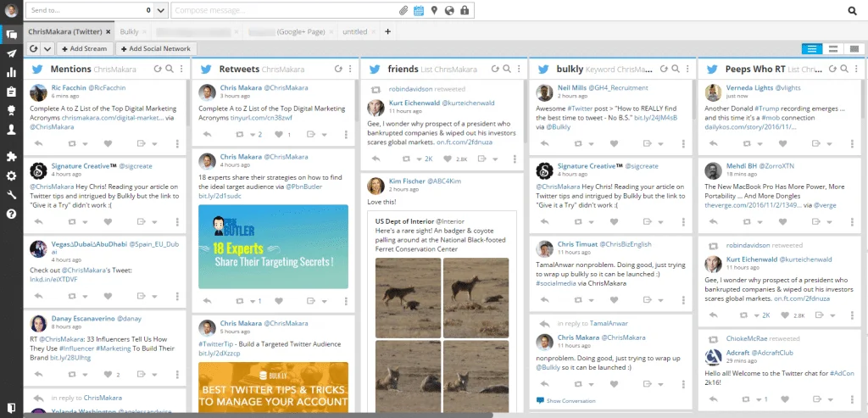Click the Add Stream button
Viewport: 868px width, 418px height.
click(84, 49)
